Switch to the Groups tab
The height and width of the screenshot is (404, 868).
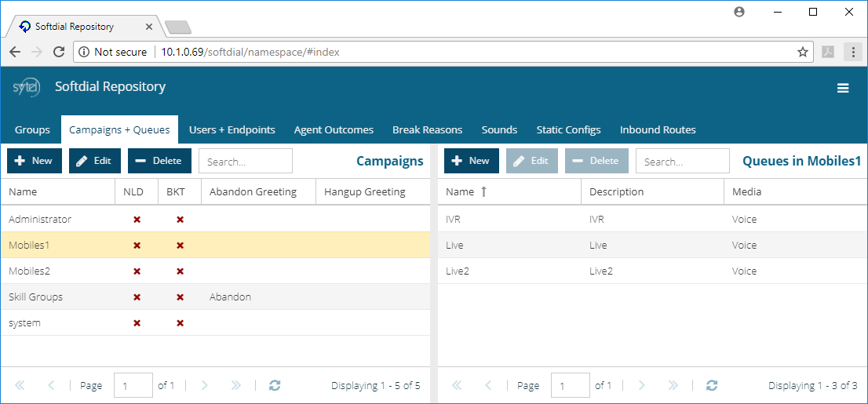coord(32,130)
